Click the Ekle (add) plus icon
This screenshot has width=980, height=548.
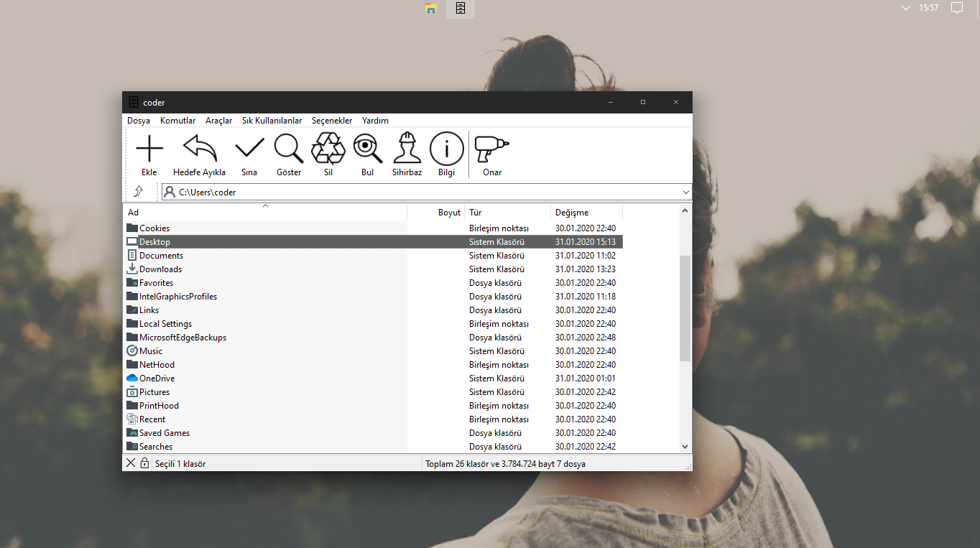pos(149,149)
